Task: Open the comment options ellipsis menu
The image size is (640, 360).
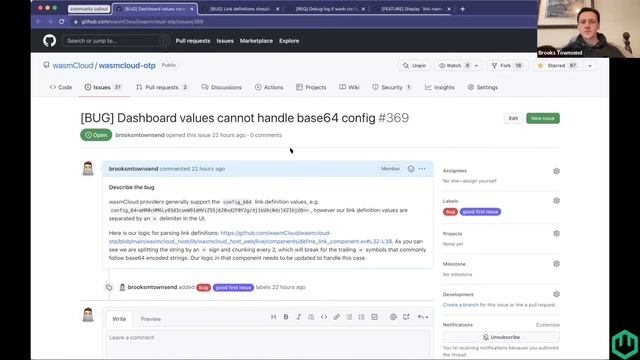Action: pos(422,169)
